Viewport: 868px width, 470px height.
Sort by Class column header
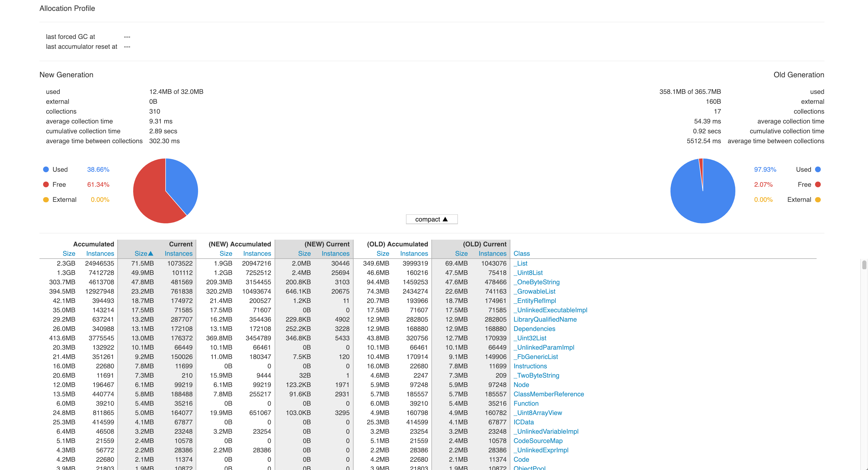[x=521, y=253]
